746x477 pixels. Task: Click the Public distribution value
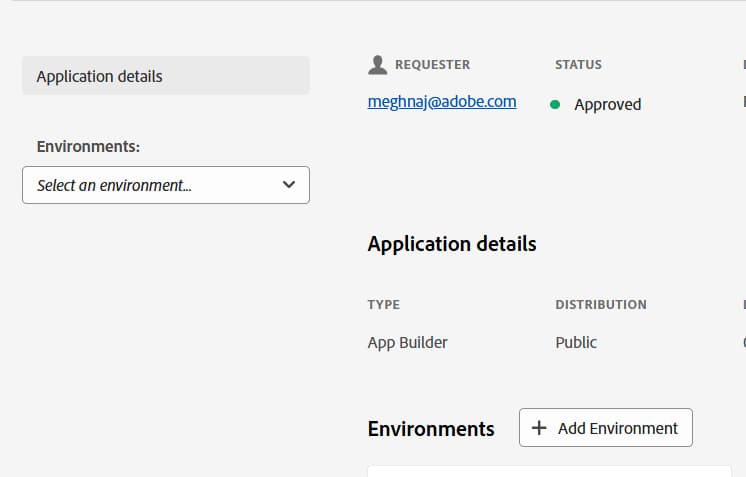point(576,342)
